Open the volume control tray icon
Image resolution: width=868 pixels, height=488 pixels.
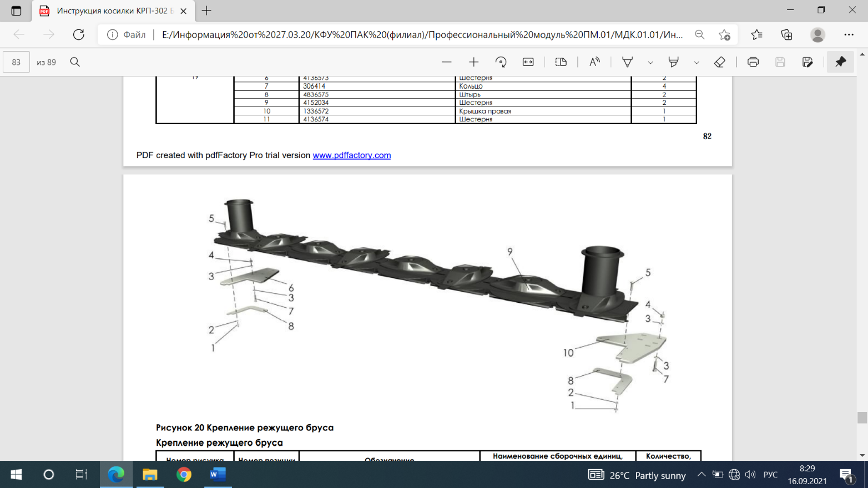coord(750,475)
